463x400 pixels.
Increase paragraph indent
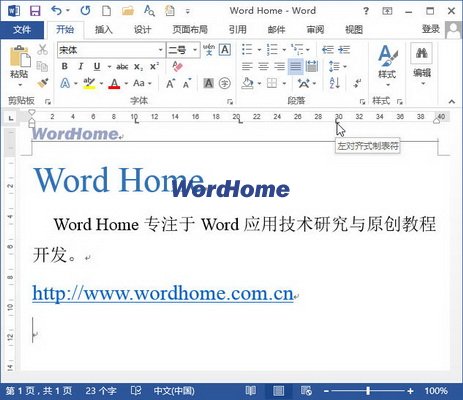coord(344,50)
